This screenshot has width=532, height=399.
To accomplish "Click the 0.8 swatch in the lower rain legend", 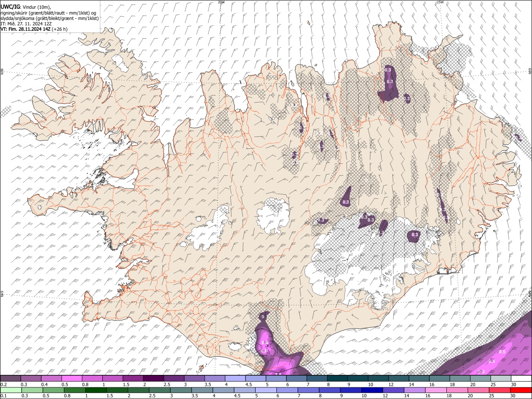I will coord(75,390).
